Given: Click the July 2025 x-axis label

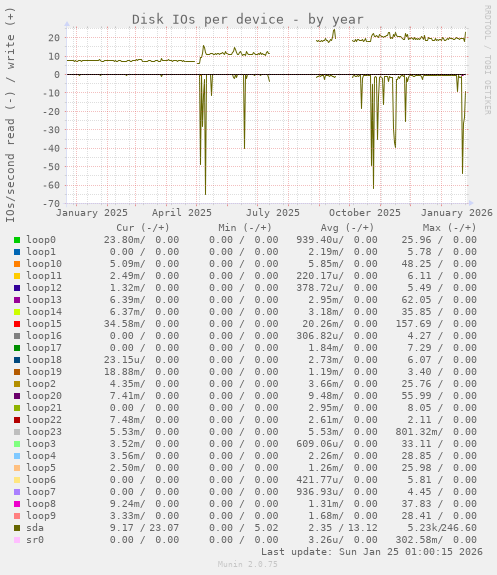Looking at the screenshot, I should [x=273, y=213].
